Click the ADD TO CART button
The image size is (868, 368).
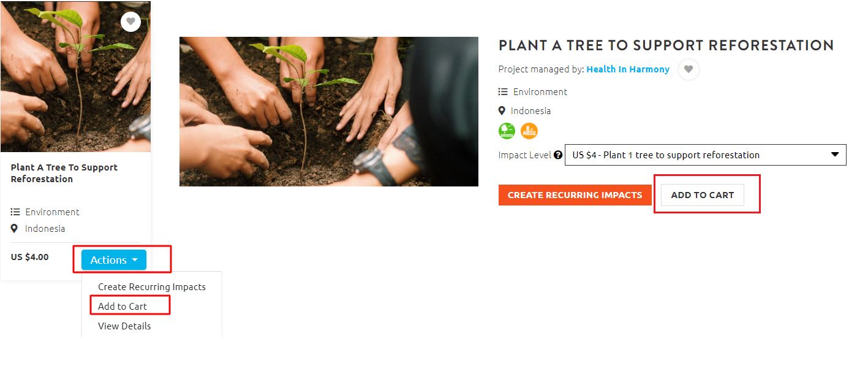(703, 195)
